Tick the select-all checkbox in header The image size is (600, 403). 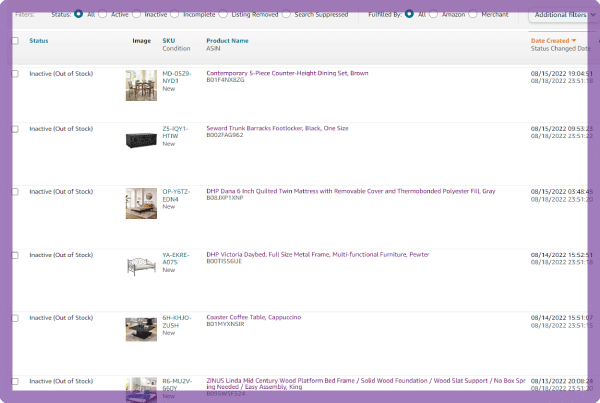click(x=14, y=41)
